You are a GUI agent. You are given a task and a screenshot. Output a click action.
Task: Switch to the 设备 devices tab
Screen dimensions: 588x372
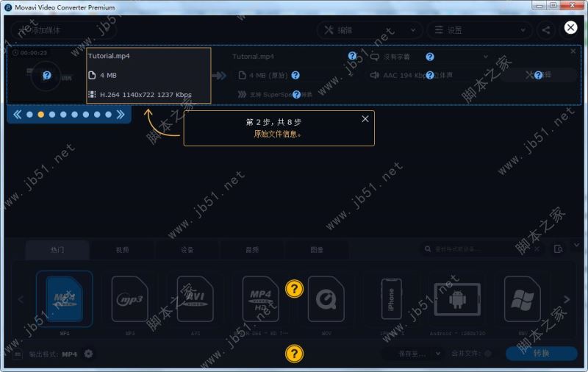point(187,250)
